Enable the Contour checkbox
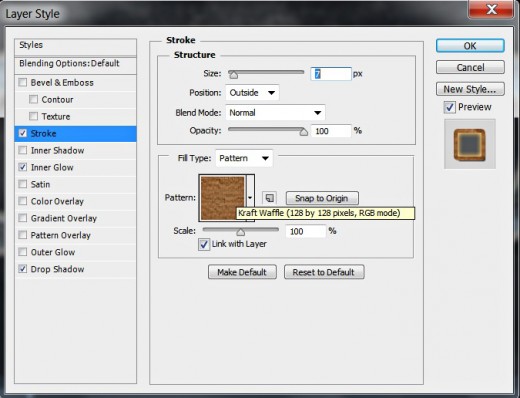The height and width of the screenshot is (398, 520). tap(33, 99)
